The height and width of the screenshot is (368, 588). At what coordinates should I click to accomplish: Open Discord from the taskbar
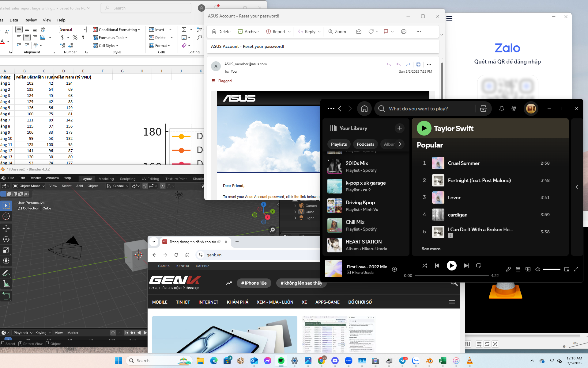335,361
